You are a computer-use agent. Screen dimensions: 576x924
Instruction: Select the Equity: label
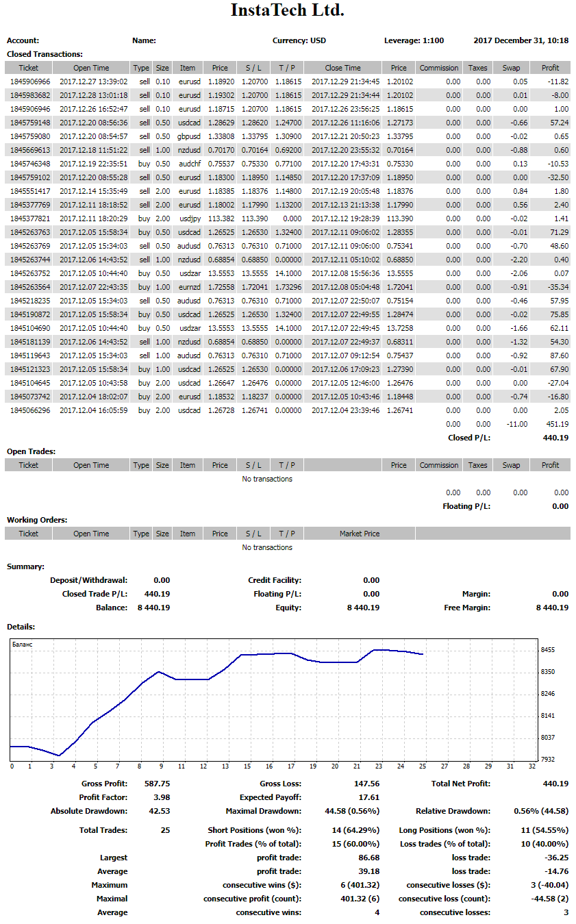tap(289, 608)
